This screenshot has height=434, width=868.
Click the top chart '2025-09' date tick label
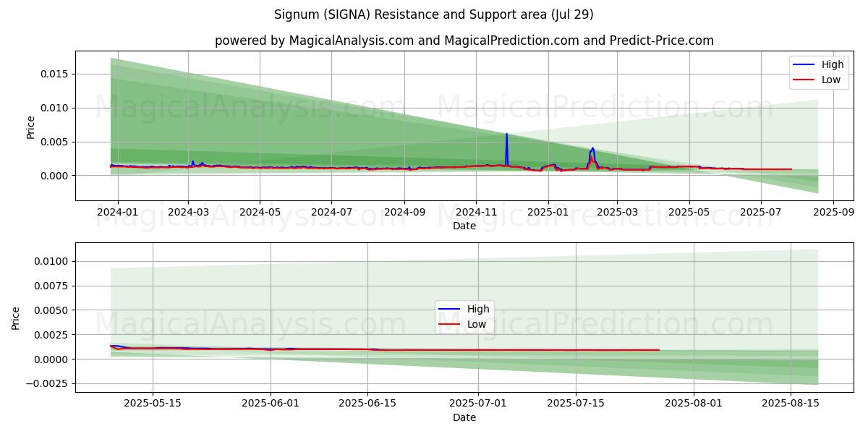pos(833,213)
